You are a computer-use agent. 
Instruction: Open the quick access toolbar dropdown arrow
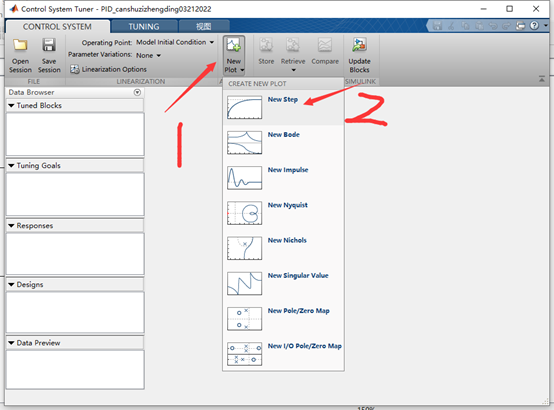tap(546, 25)
